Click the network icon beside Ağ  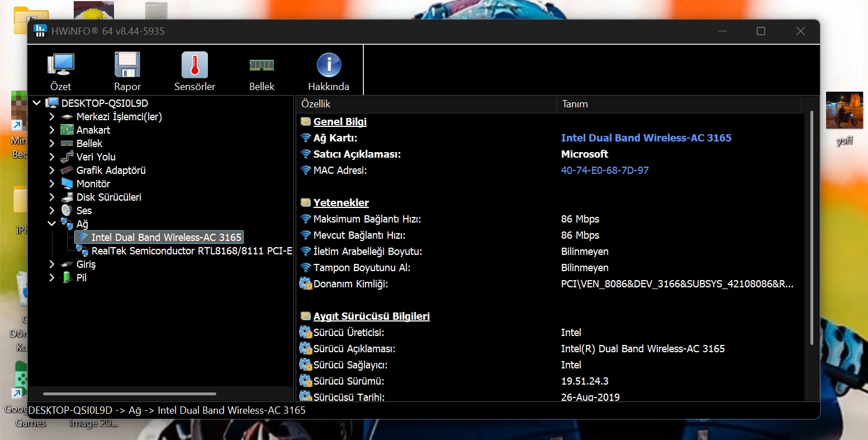(67, 224)
